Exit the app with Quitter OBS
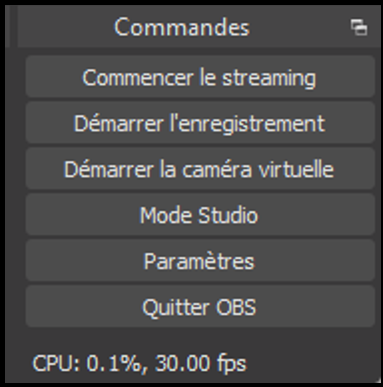Screen dimensions: 383x387 [x=200, y=306]
